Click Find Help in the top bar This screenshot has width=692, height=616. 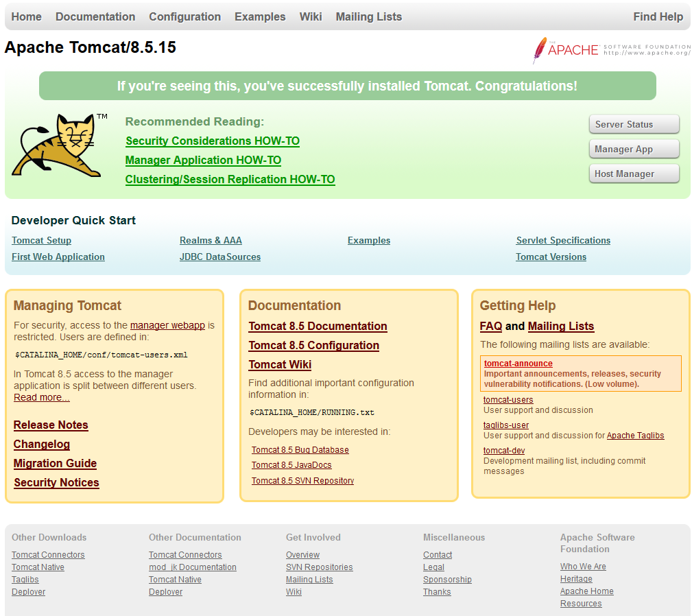pos(658,16)
